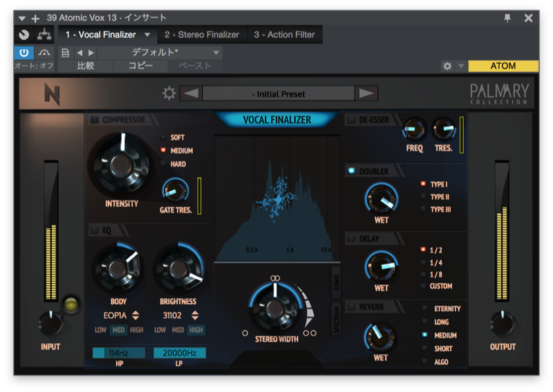Enable the EQ section
Viewport: 553px width, 392px height.
click(x=95, y=230)
